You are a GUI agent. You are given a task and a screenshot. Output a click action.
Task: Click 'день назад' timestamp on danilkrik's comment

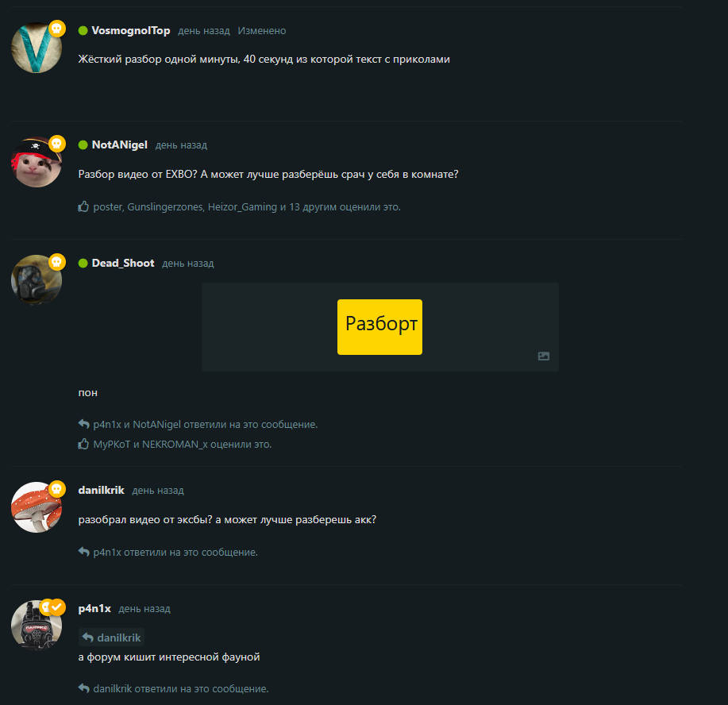coord(158,491)
